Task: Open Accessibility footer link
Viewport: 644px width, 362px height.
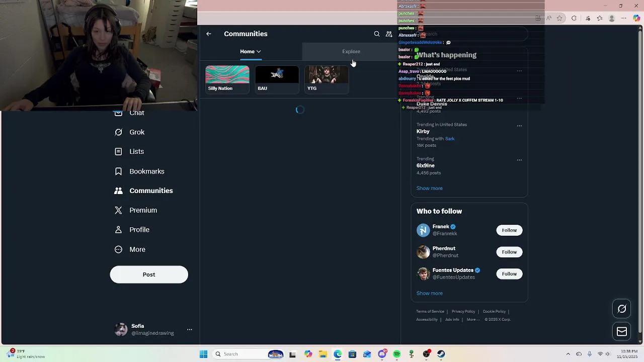Action: 427,320
